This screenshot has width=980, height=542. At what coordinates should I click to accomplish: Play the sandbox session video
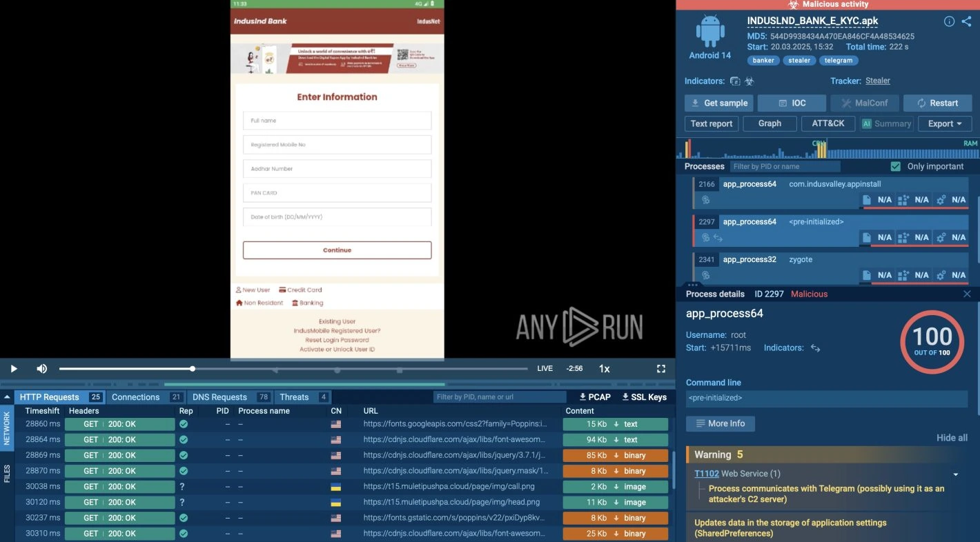[x=13, y=369]
